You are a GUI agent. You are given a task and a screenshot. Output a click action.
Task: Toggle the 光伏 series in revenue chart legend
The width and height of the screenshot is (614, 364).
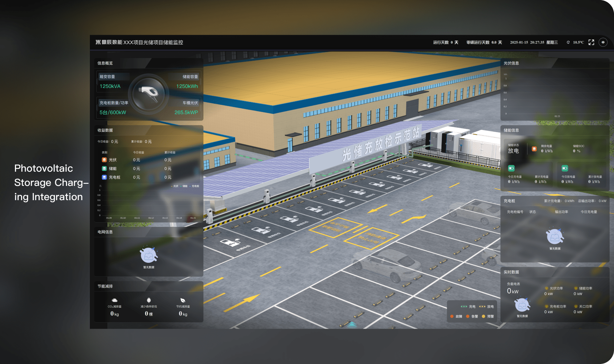175,186
